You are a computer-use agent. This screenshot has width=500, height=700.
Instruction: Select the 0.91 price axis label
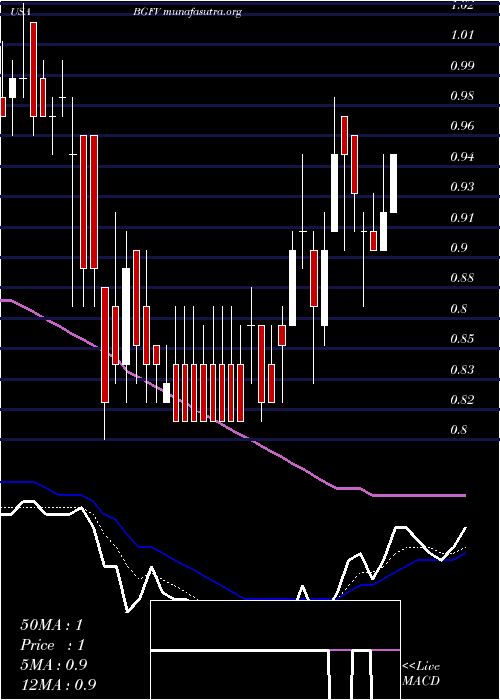(x=462, y=217)
